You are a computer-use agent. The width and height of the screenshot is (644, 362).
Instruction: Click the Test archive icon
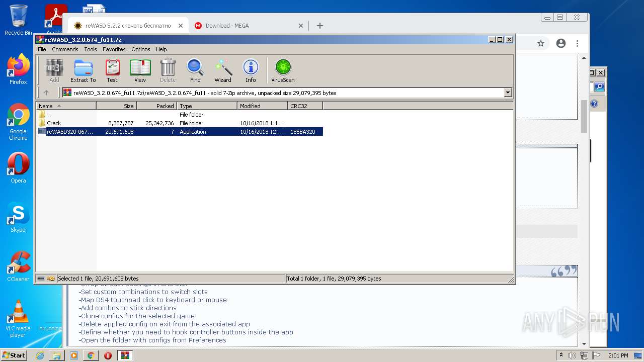coord(112,70)
